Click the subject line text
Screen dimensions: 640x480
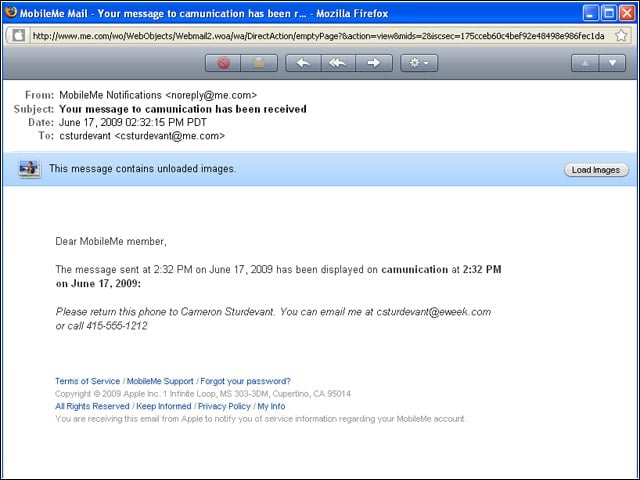point(183,109)
